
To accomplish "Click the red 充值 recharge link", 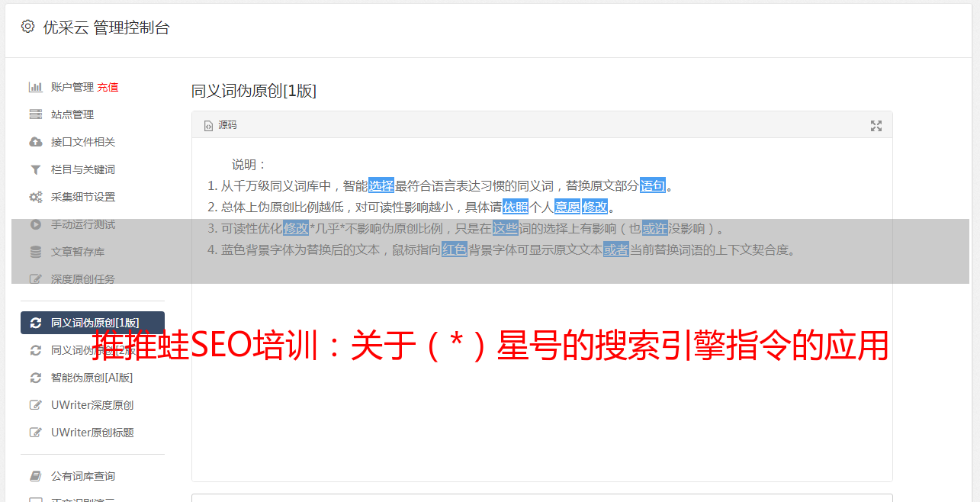I will pyautogui.click(x=108, y=87).
